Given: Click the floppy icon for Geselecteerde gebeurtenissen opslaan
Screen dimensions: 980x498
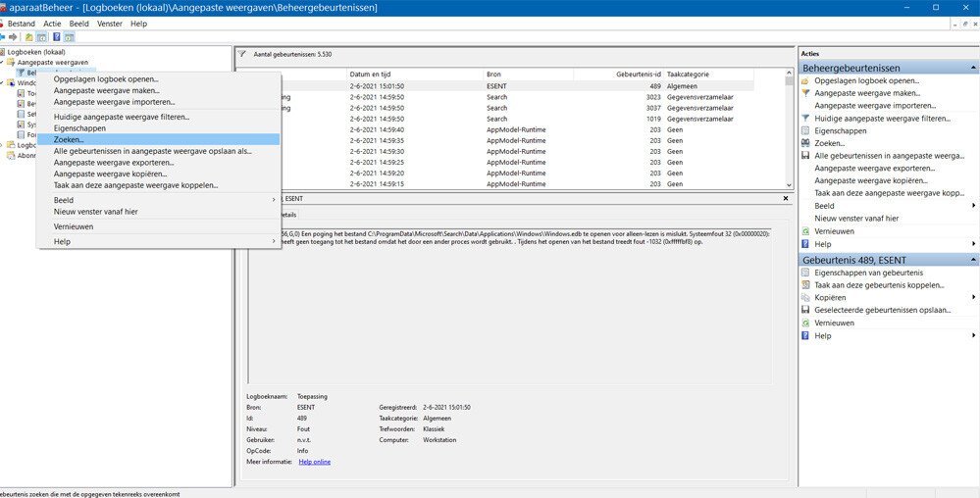Looking at the screenshot, I should click(805, 311).
